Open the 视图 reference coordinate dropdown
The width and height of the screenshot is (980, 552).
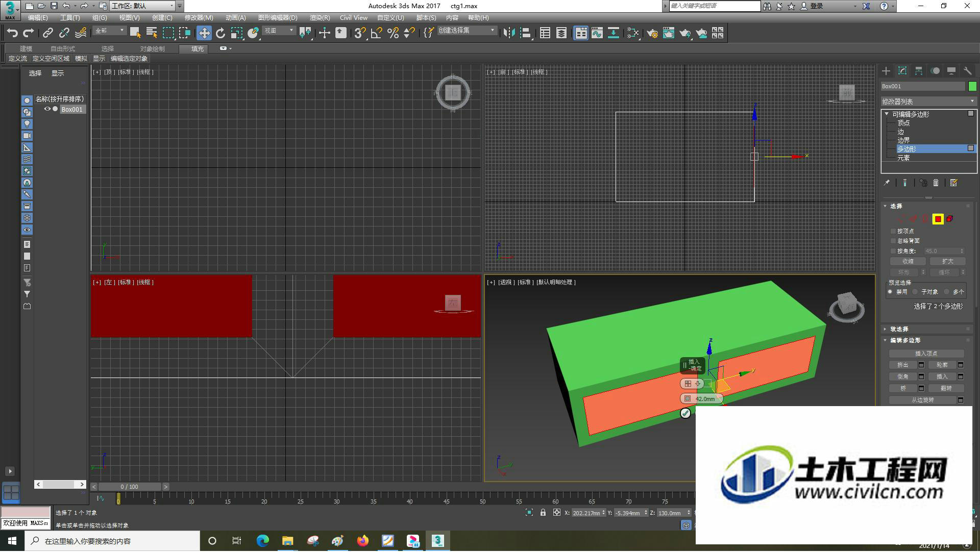coord(279,31)
